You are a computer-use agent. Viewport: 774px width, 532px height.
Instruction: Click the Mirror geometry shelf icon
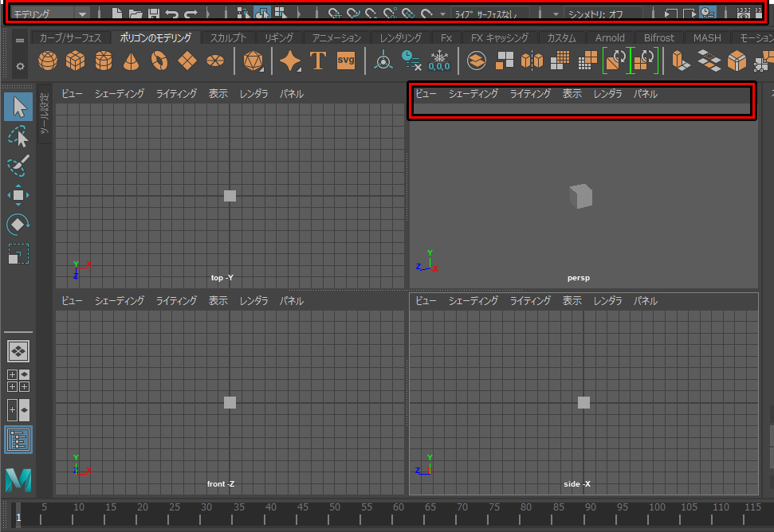click(x=532, y=61)
